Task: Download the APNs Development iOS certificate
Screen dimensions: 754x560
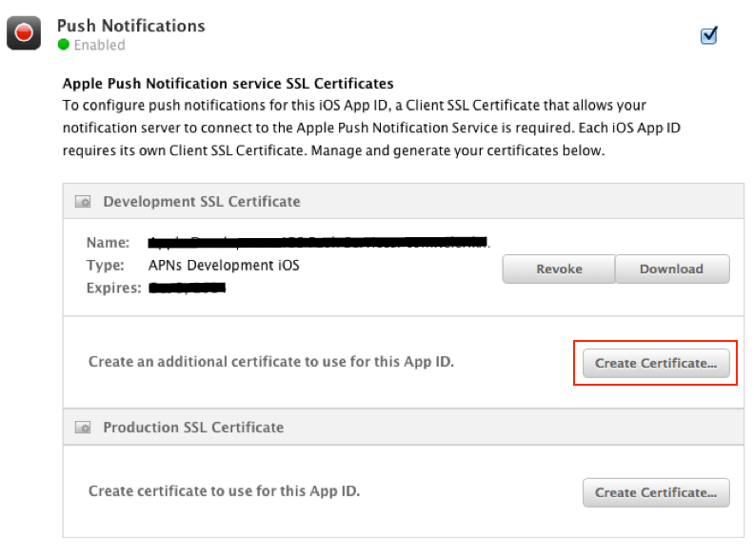Action: 671,269
